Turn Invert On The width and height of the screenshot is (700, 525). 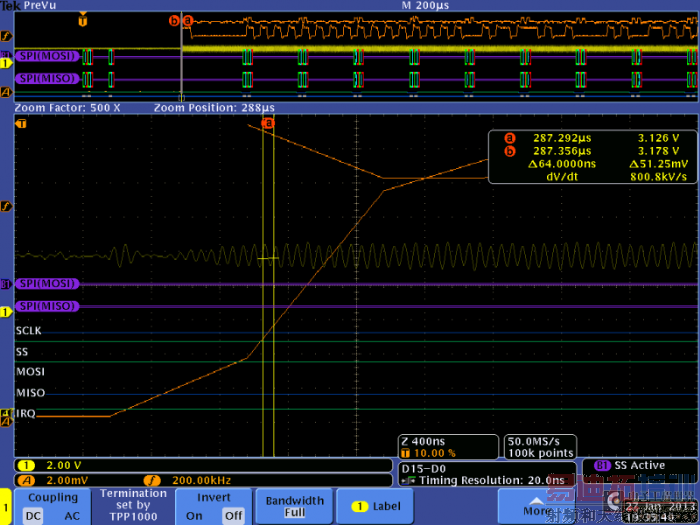[193, 516]
